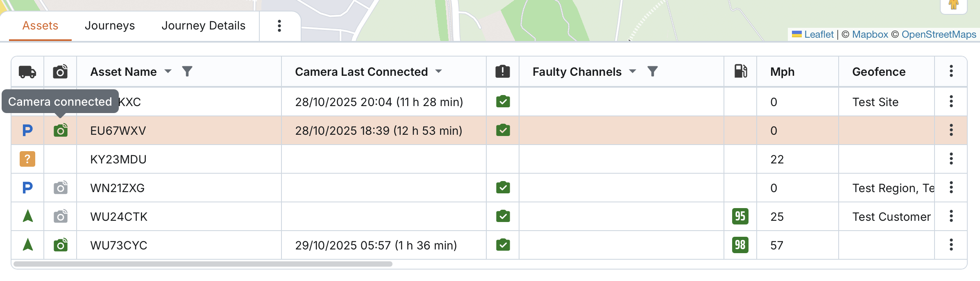The width and height of the screenshot is (980, 281).
Task: Click the green health check for WN21ZXG
Action: pos(503,188)
